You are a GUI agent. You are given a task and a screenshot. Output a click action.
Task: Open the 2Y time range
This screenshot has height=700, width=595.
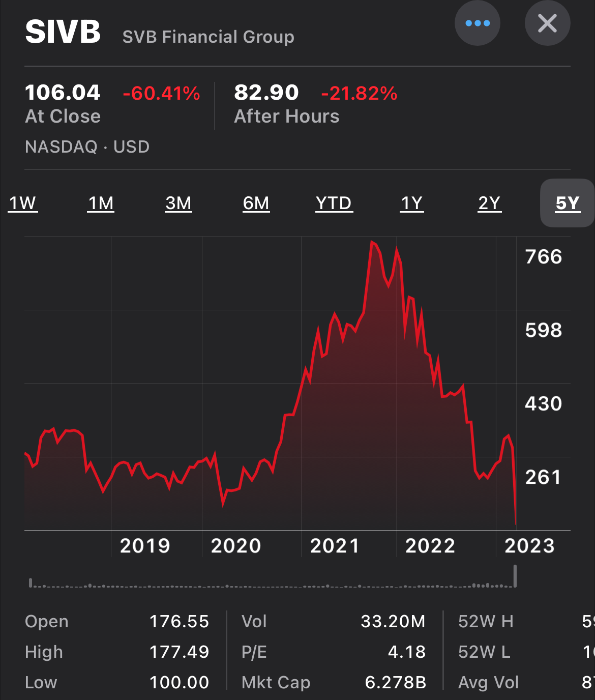click(490, 202)
